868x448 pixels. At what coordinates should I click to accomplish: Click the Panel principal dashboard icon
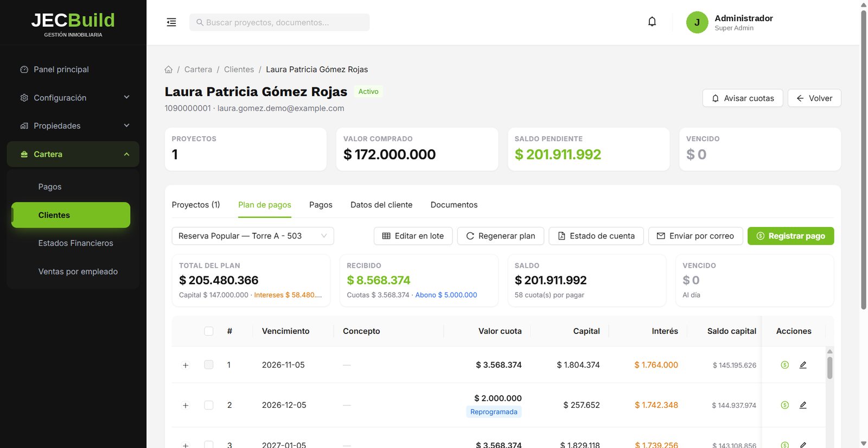(x=24, y=70)
